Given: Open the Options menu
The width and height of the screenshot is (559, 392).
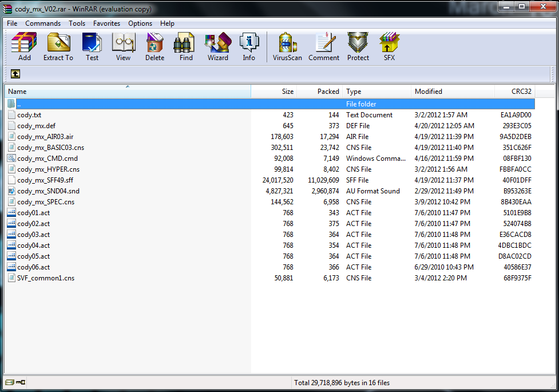Looking at the screenshot, I should pyautogui.click(x=140, y=23).
